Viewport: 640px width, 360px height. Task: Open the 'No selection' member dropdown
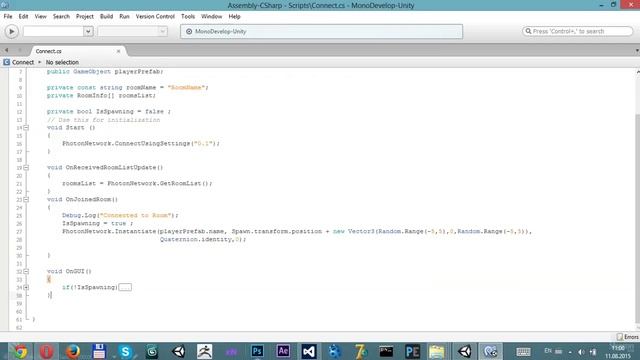tap(62, 62)
